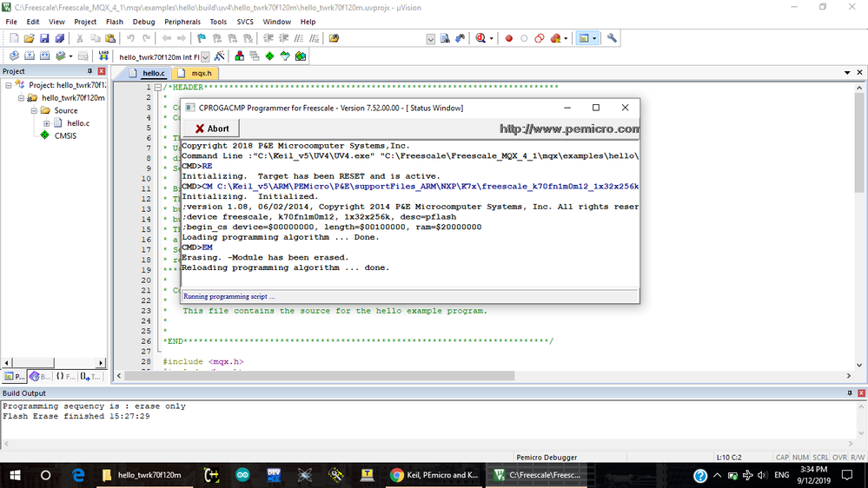Insert a bookmark with blue flag icon

tap(202, 38)
